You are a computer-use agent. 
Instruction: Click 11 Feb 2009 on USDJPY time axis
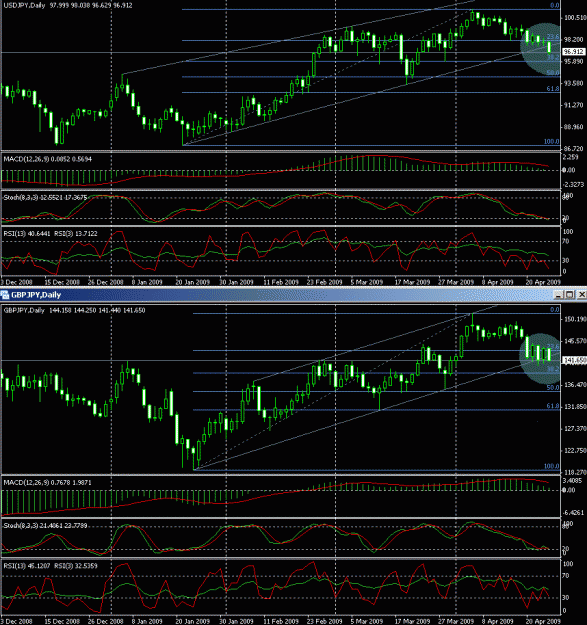pos(281,282)
